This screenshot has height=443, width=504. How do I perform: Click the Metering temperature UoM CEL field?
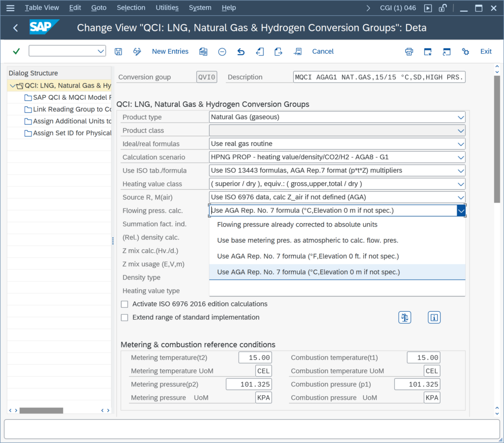264,371
